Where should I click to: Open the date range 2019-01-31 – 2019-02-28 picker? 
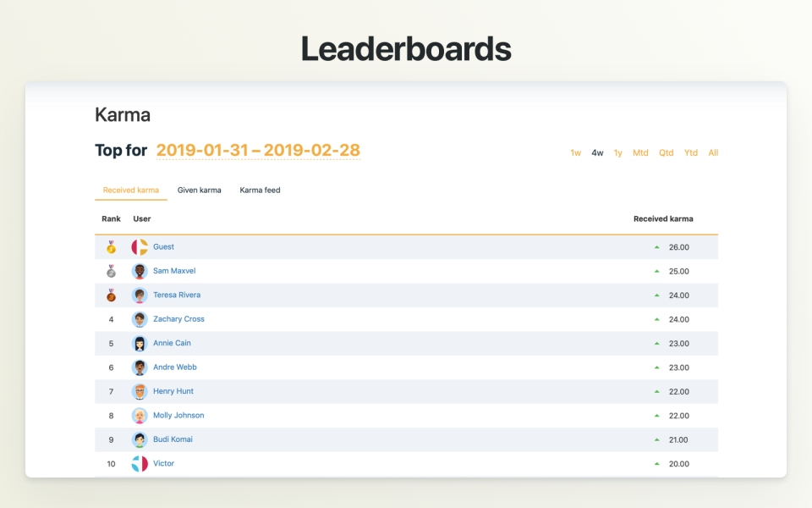(x=258, y=151)
